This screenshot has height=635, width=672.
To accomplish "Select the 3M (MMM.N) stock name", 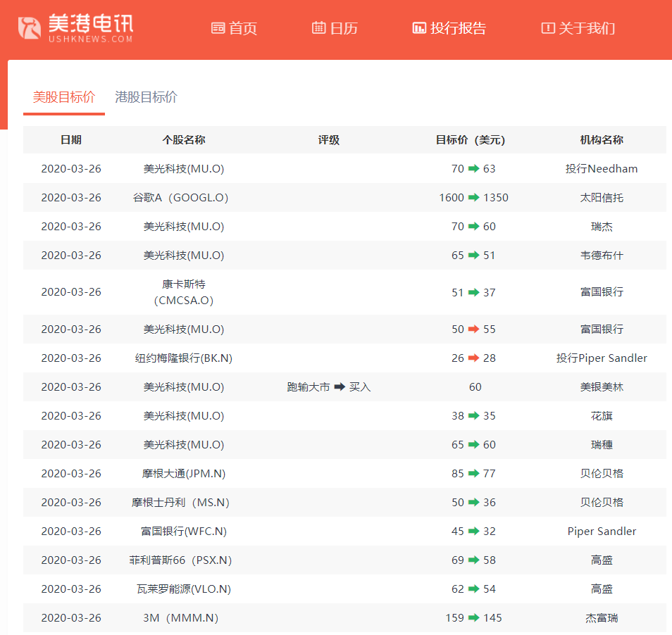I will [x=180, y=618].
